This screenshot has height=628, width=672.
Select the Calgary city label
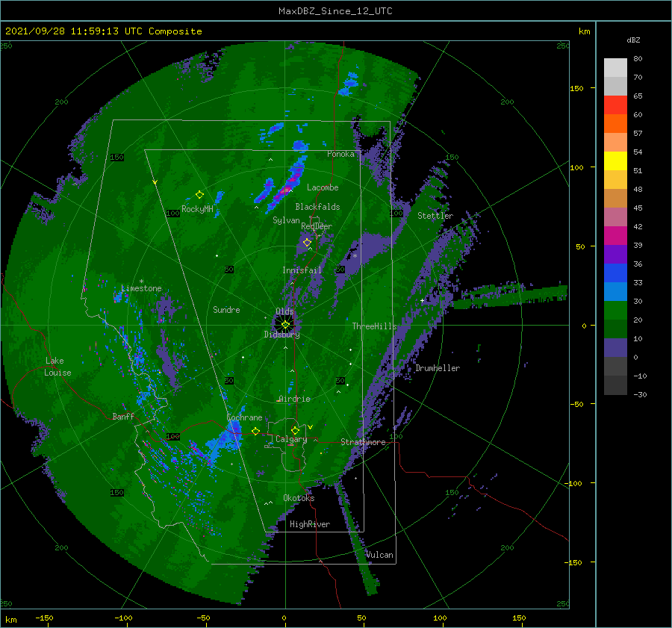(291, 439)
